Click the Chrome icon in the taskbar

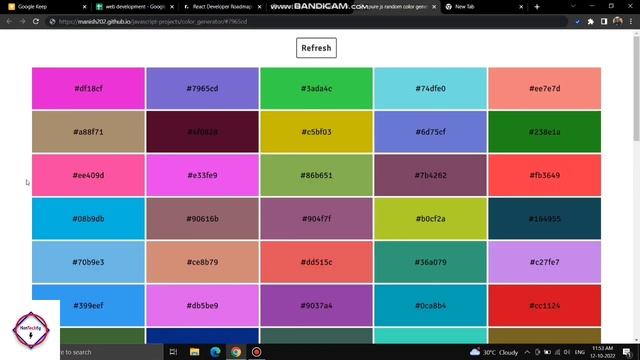pos(236,352)
